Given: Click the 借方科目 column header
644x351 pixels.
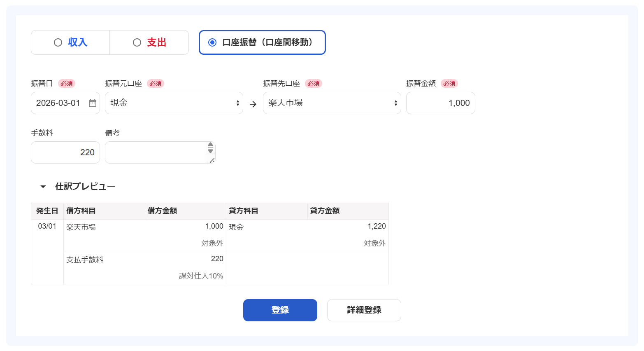Looking at the screenshot, I should click(x=104, y=211).
